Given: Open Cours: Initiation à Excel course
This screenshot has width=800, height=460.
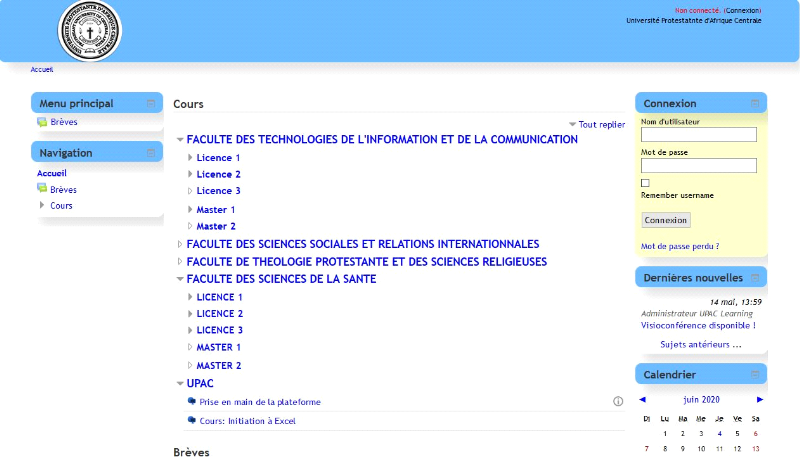Looking at the screenshot, I should (x=247, y=421).
